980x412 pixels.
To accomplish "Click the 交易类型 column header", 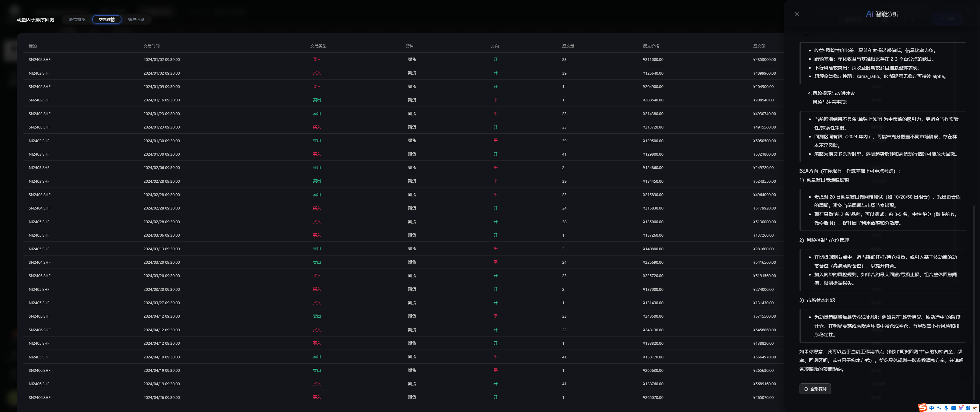I will click(x=318, y=46).
